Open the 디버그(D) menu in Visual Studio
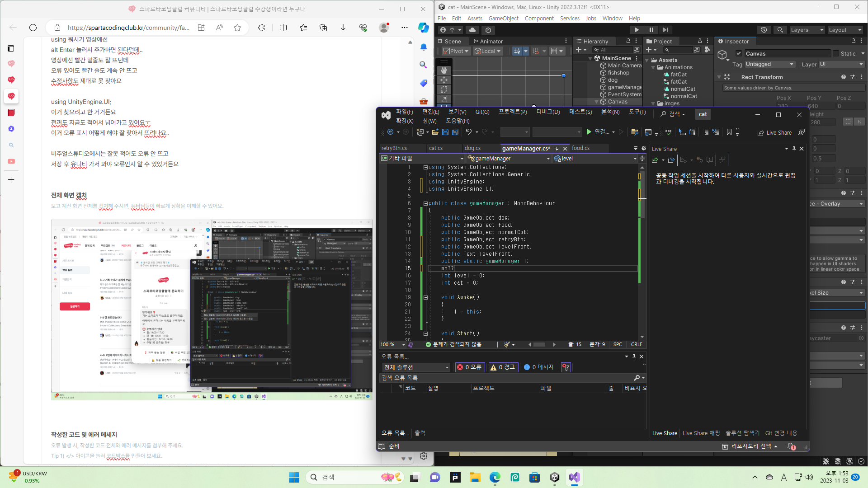 point(548,112)
